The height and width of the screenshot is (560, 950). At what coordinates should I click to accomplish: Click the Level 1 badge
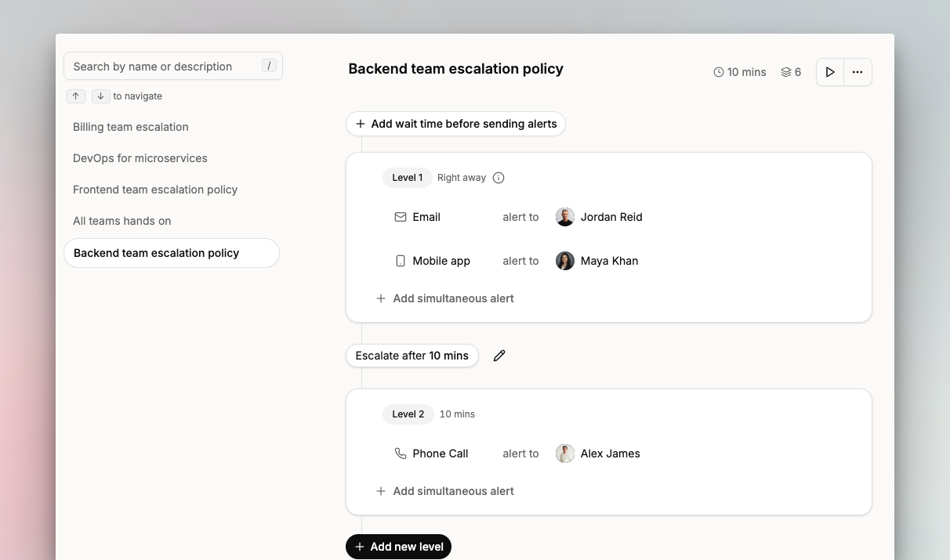pyautogui.click(x=407, y=178)
